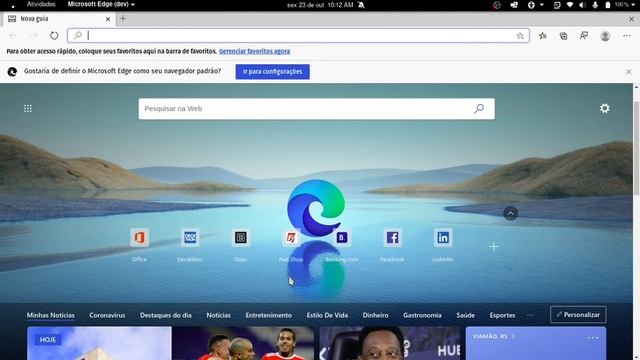Open Microsoft Edge (dev) app menu

tap(101, 4)
